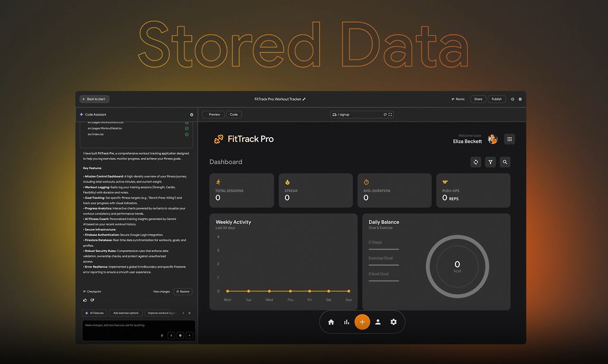Click the Back to start button
This screenshot has width=608, height=364.
[x=95, y=99]
